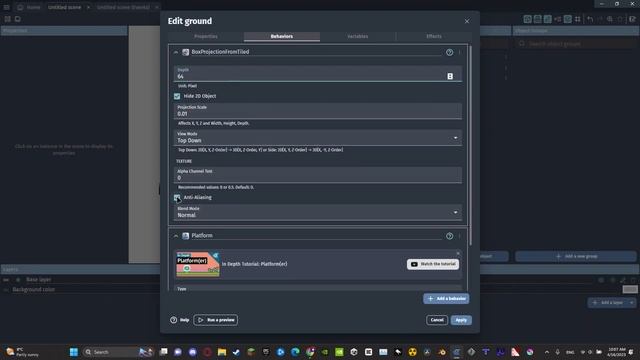Click the Run a preview button
Screen dimensions: 640x360
[x=216, y=320]
